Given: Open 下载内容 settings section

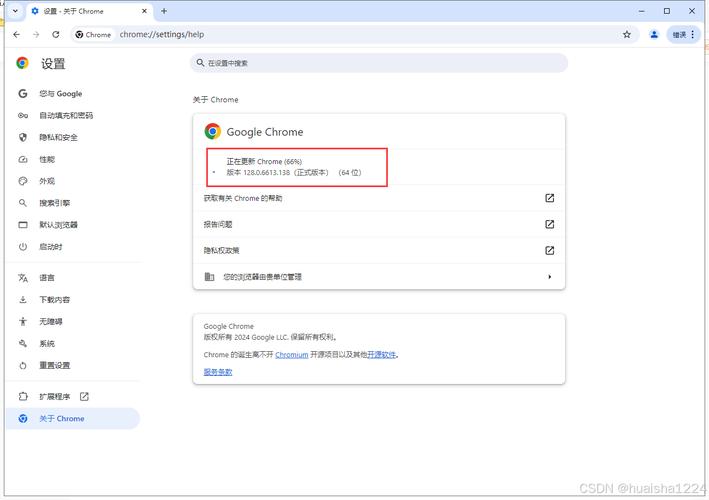Looking at the screenshot, I should 55,299.
